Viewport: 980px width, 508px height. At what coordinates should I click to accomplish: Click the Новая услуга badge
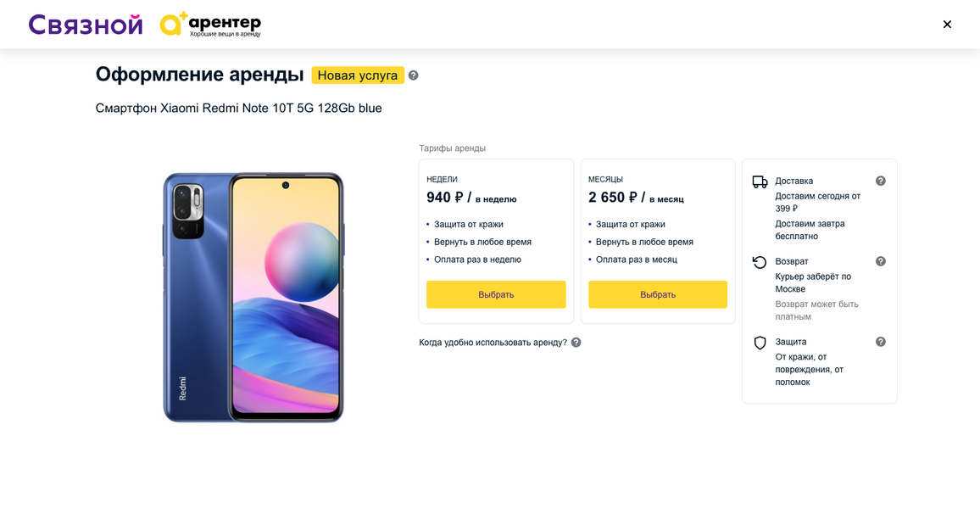[x=358, y=75]
